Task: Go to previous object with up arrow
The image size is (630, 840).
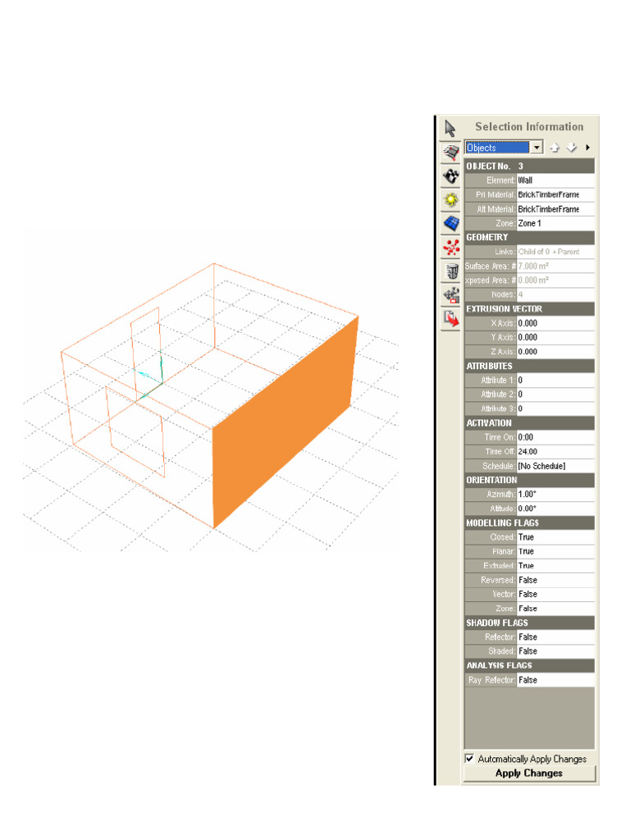Action: [555, 148]
